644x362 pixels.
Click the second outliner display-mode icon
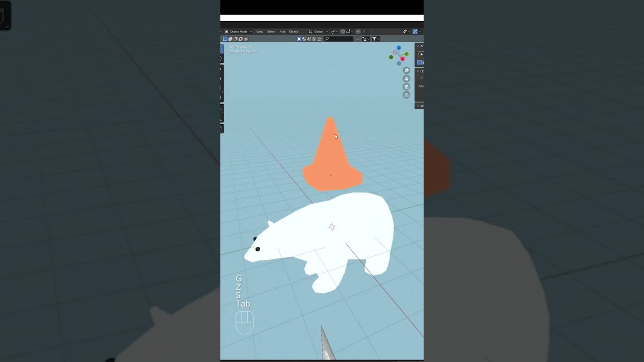(x=304, y=39)
